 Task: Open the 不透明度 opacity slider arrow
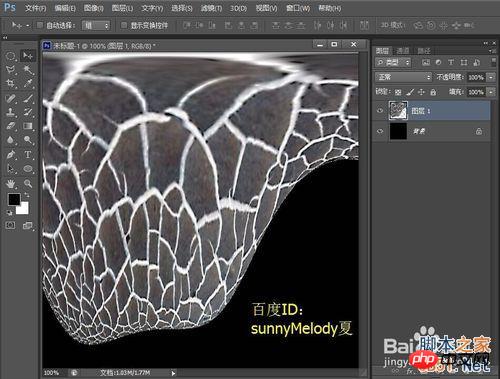[x=491, y=77]
